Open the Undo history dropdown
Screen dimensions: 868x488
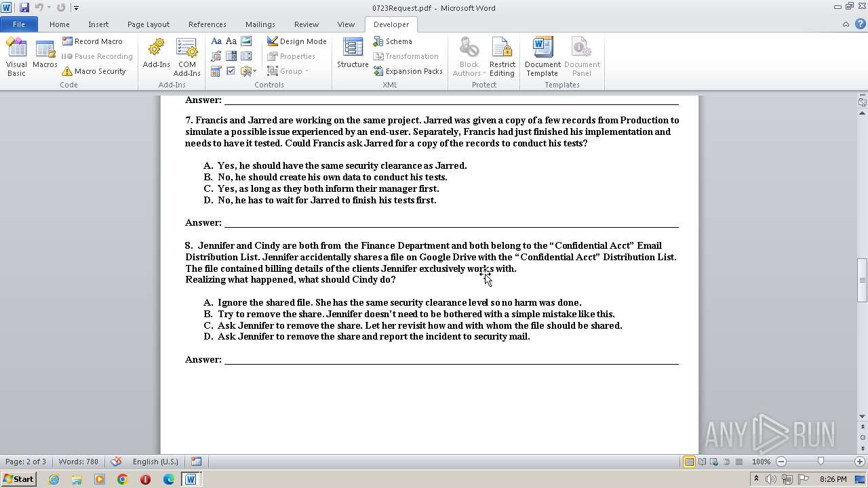48,8
